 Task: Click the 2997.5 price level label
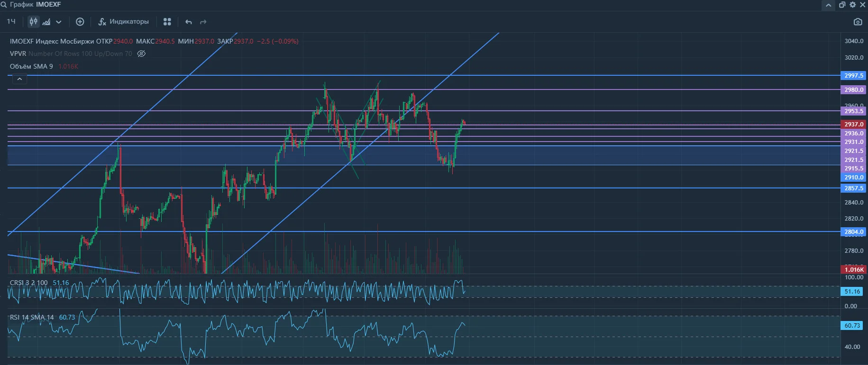pyautogui.click(x=854, y=76)
